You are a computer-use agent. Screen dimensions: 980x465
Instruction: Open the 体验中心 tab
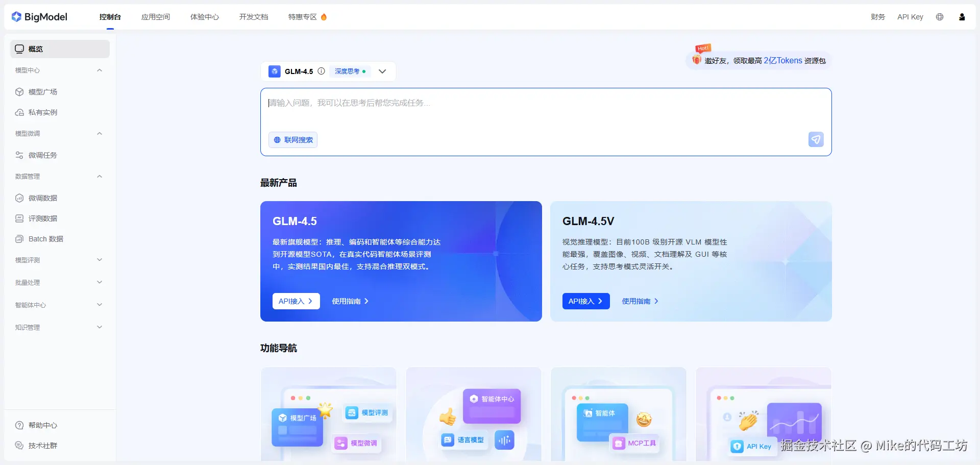pyautogui.click(x=205, y=17)
